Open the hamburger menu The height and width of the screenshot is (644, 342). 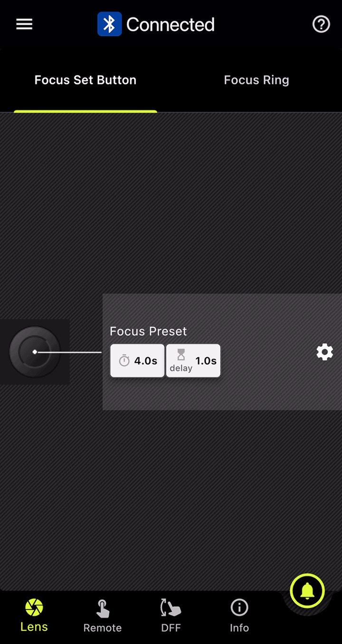point(24,24)
